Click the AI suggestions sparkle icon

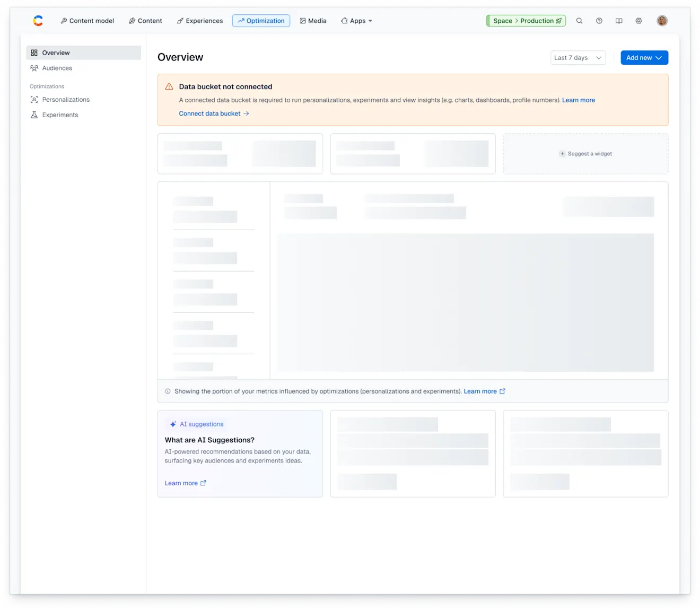[172, 424]
